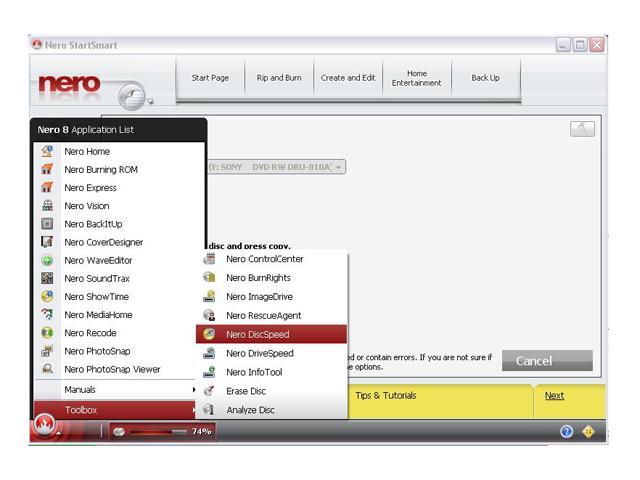Switch to the Start Page tab

coord(210,78)
